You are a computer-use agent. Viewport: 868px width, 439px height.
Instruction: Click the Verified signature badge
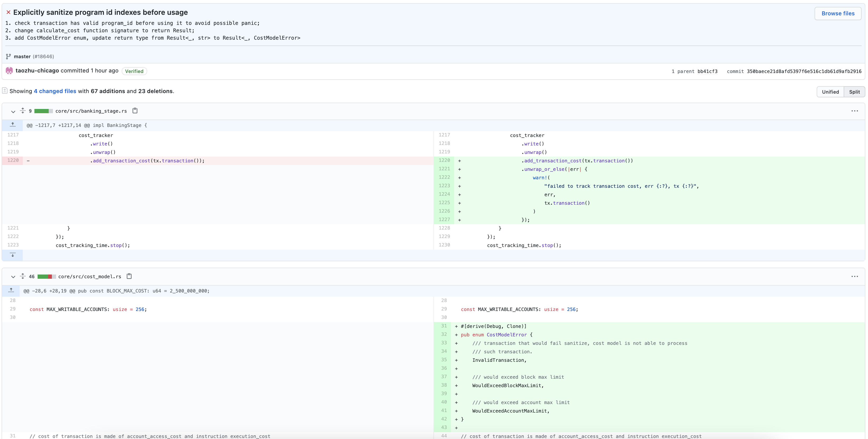click(134, 71)
